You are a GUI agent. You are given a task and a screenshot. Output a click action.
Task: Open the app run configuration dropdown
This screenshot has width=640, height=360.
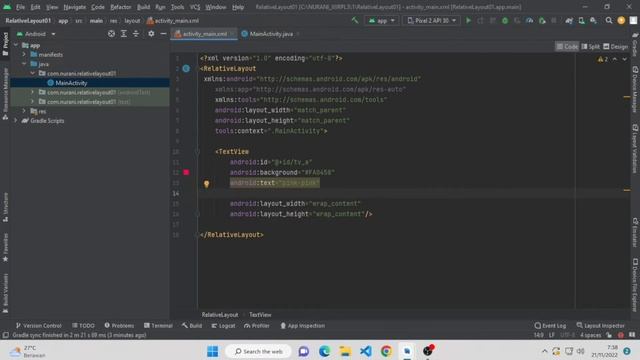[382, 20]
